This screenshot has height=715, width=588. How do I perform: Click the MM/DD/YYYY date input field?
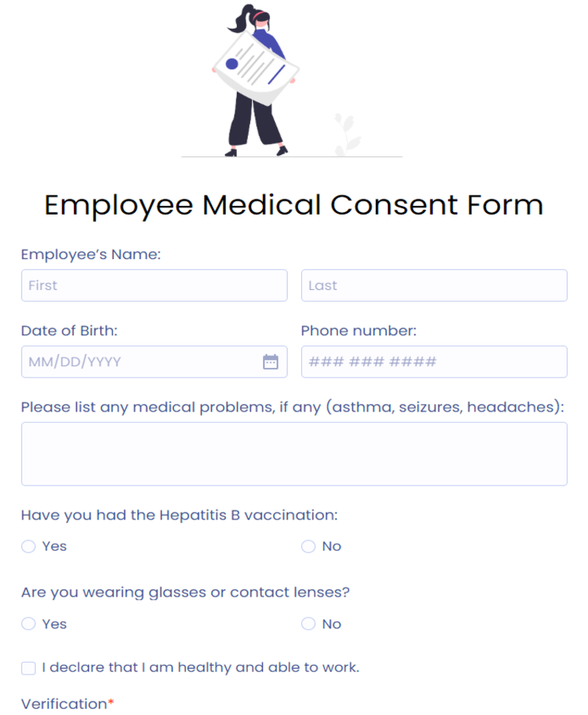coord(139,362)
